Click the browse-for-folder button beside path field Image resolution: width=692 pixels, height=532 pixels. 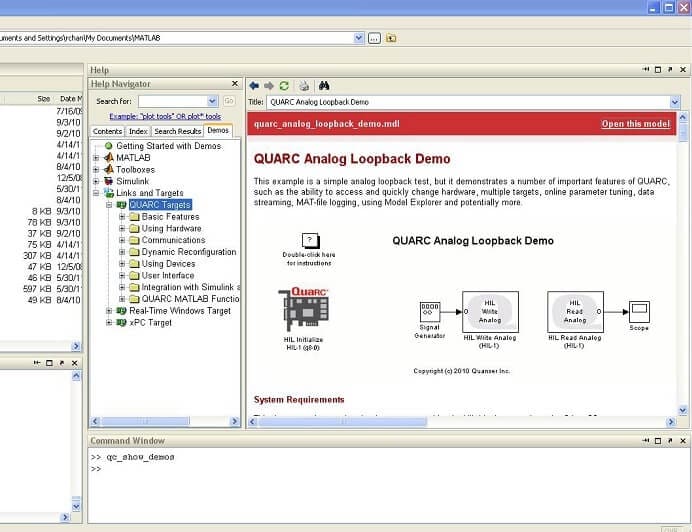pos(374,38)
